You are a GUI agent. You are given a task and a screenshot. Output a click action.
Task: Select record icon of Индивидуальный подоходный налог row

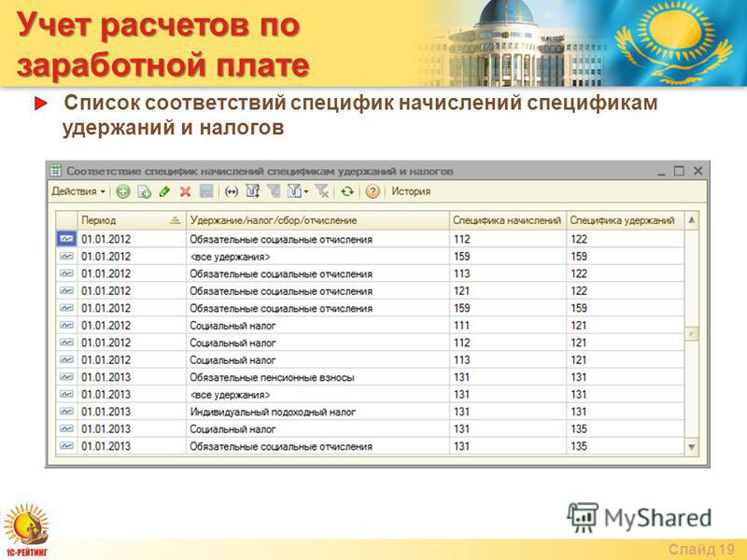[66, 412]
